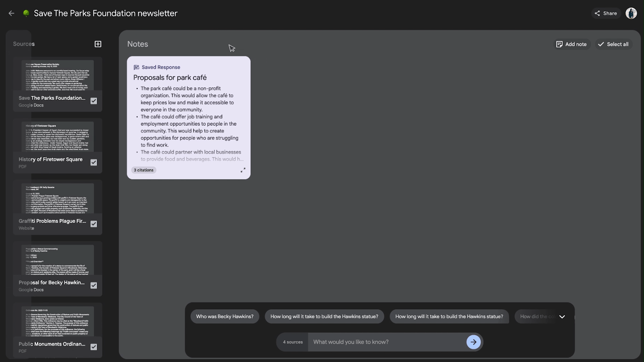This screenshot has height=362, width=644.
Task: Submit the question with the arrow icon
Action: [474, 342]
